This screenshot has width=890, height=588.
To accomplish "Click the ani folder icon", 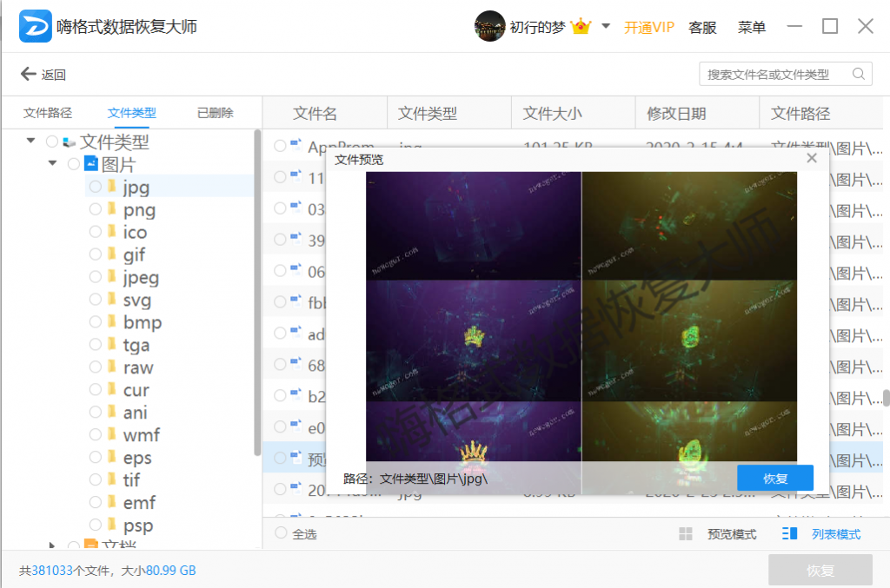I will pos(112,411).
